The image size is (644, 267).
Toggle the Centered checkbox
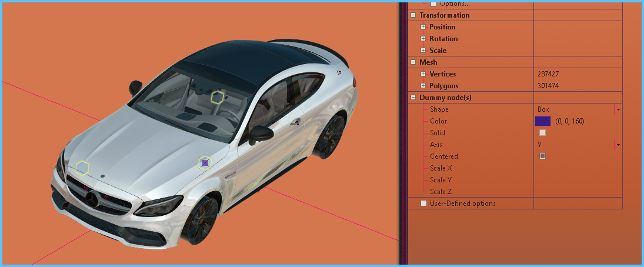coord(542,156)
